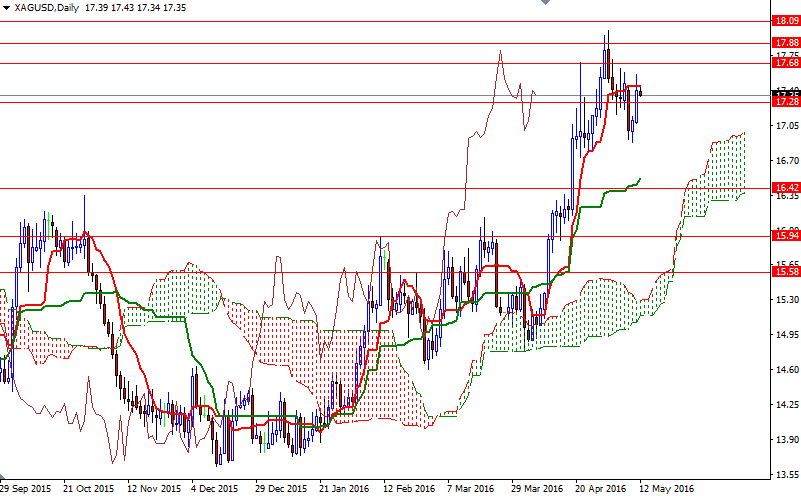Click the 17.05 price scale value
The image size is (801, 496).
787,126
